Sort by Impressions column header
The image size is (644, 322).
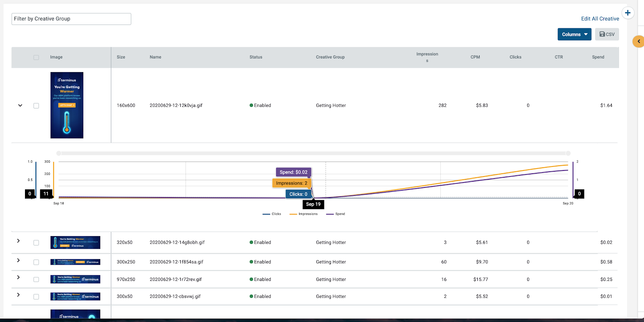point(427,57)
